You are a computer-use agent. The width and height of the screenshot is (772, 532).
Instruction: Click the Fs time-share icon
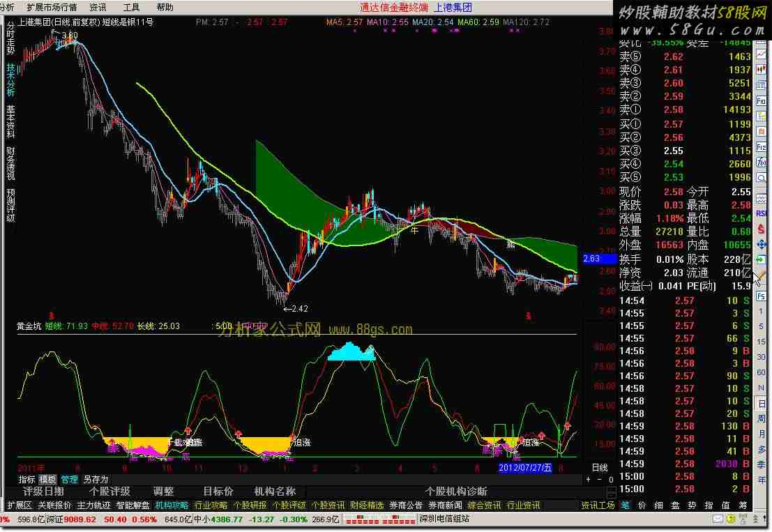(x=761, y=296)
